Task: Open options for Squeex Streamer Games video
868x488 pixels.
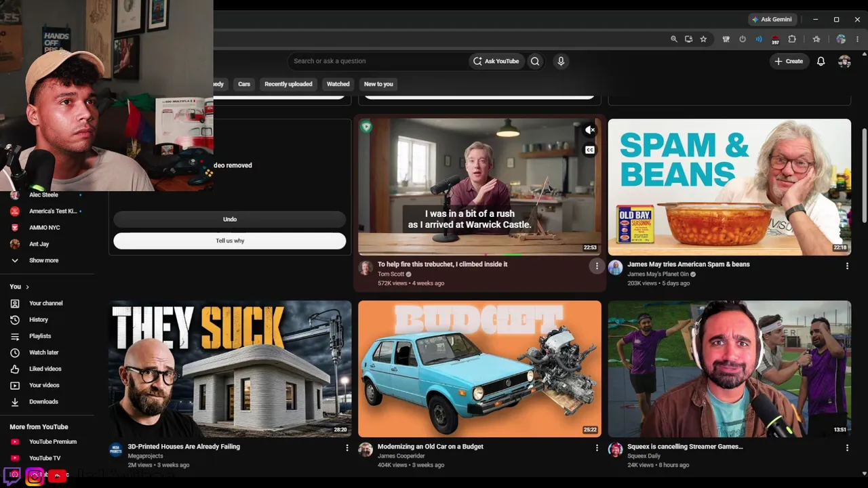Action: (847, 448)
